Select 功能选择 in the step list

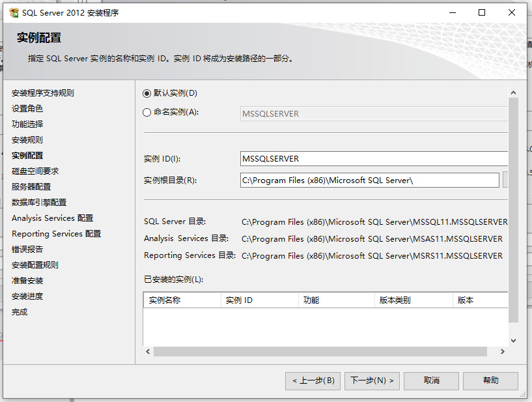[x=26, y=123]
